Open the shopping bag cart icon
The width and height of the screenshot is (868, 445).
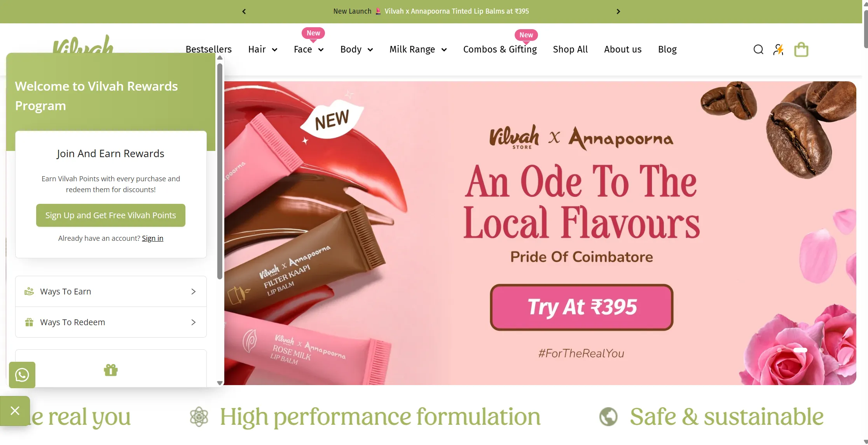(801, 49)
